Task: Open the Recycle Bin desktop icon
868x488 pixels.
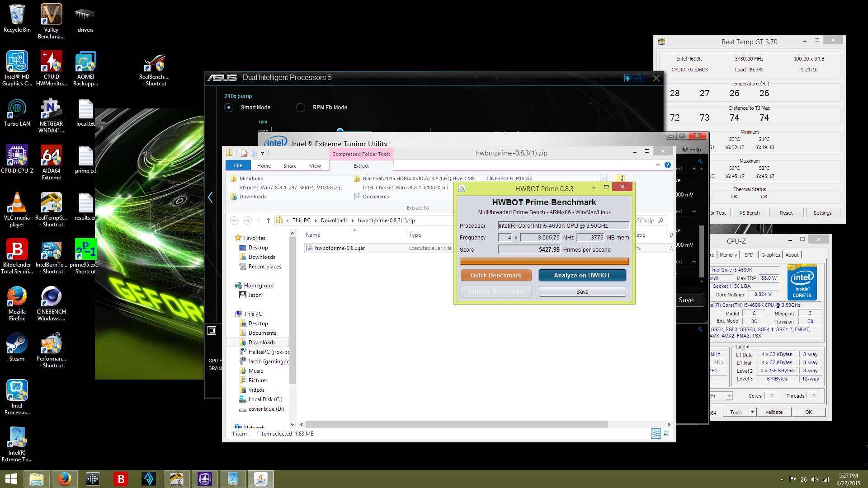Action: (17, 18)
